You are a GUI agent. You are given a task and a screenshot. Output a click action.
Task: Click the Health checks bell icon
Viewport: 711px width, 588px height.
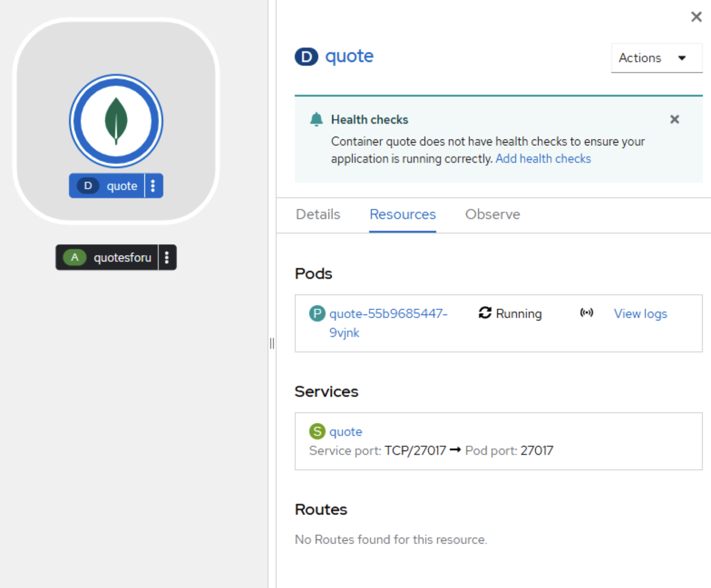(x=316, y=119)
